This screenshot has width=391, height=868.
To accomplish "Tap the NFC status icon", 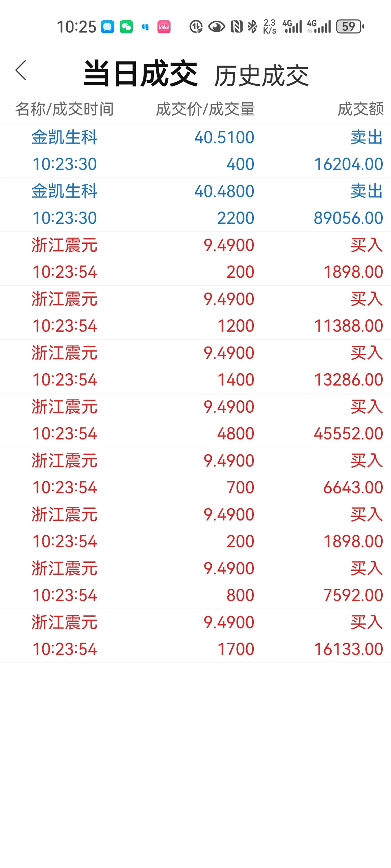I will point(237,26).
